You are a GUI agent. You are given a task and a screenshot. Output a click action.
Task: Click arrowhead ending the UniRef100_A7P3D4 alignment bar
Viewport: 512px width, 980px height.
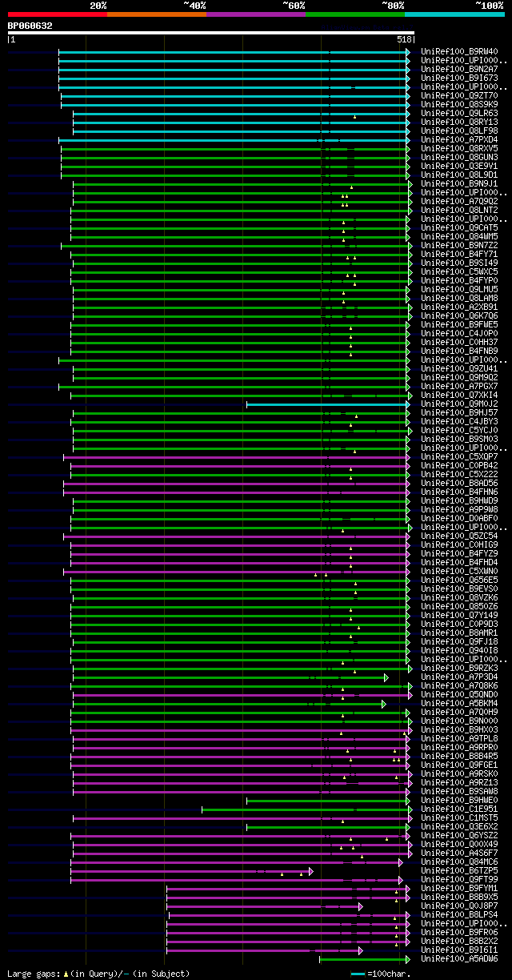(386, 677)
